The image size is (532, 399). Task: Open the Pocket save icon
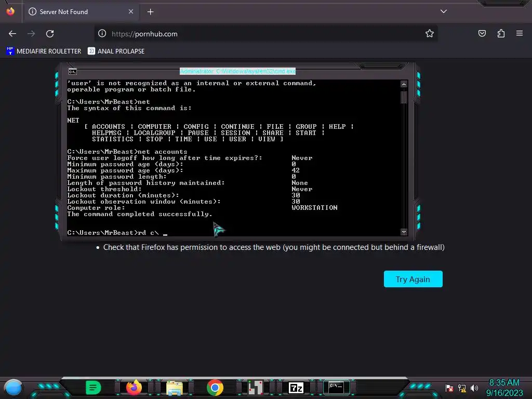pos(482,33)
